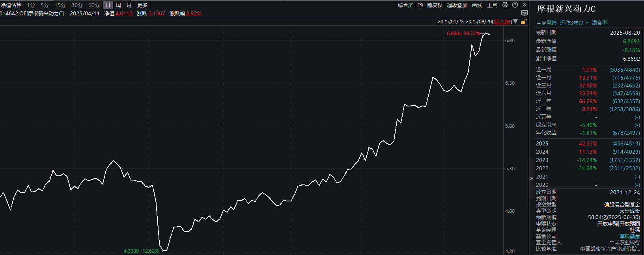The image size is (644, 255).
Task: Select the 成立以来 return value -5.40%
Action: click(x=588, y=125)
